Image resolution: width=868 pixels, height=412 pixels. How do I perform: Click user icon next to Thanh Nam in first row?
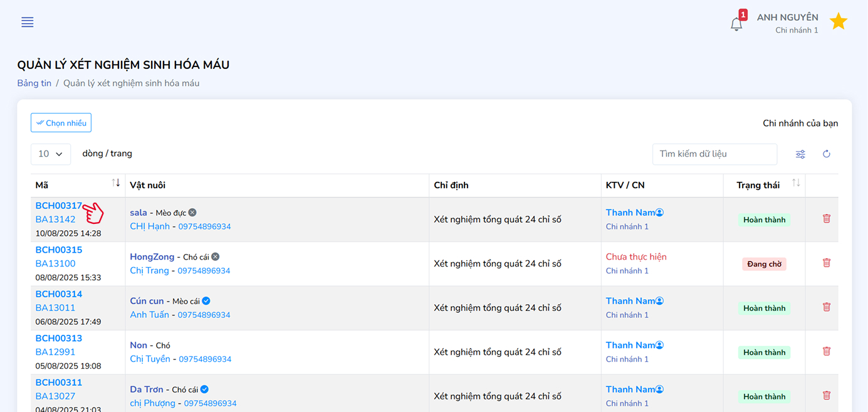coord(659,213)
